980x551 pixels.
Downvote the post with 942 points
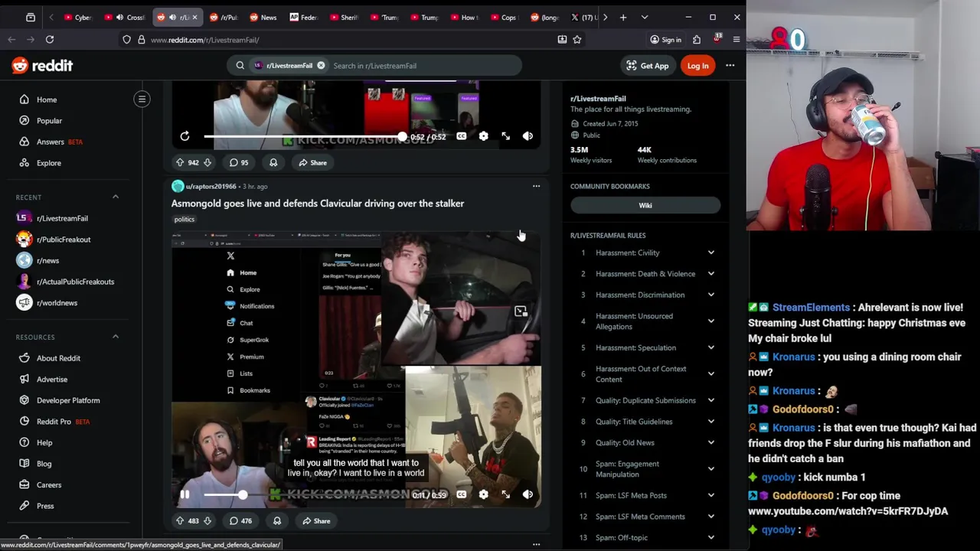207,162
